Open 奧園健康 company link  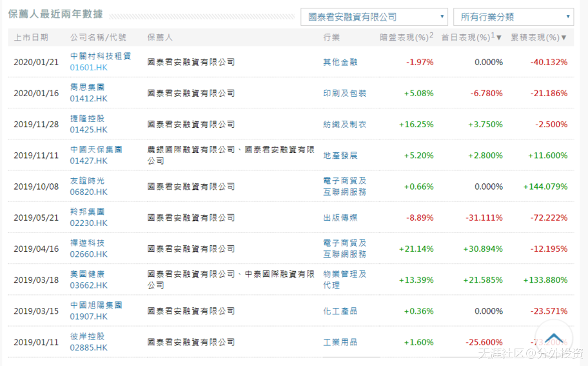(x=87, y=274)
